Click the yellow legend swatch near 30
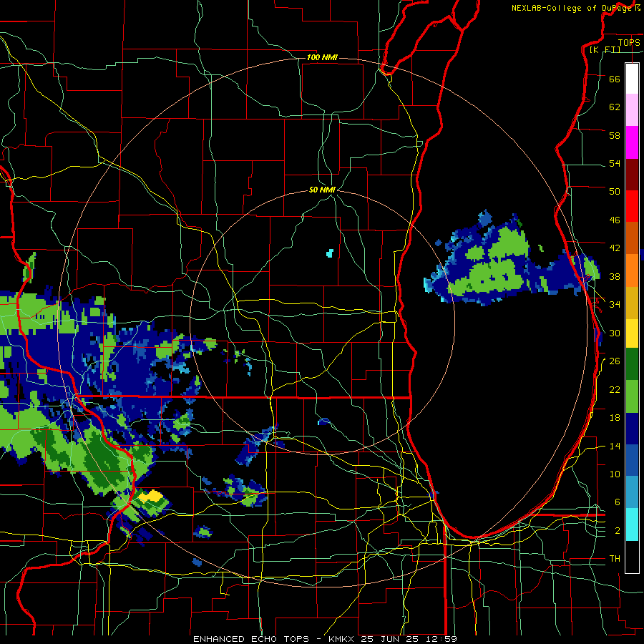Image resolution: width=644 pixels, height=644 pixels. pos(632,333)
